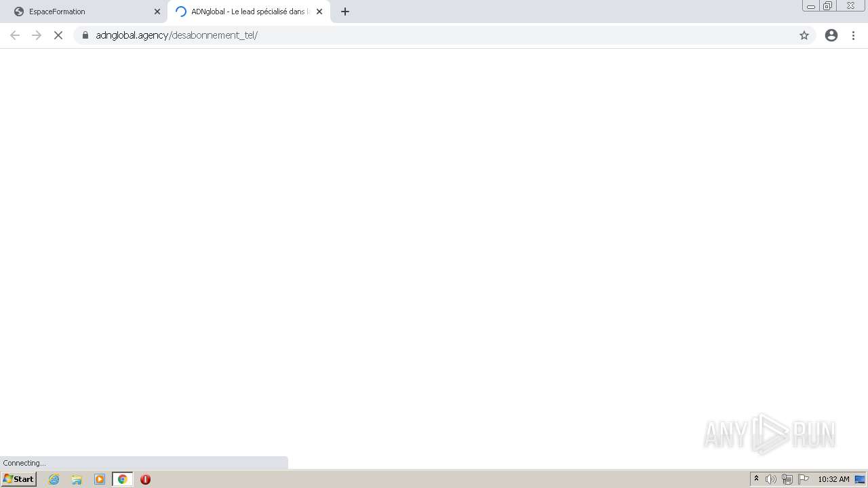This screenshot has width=868, height=488.
Task: Select Chrome in the taskbar
Action: point(123,479)
